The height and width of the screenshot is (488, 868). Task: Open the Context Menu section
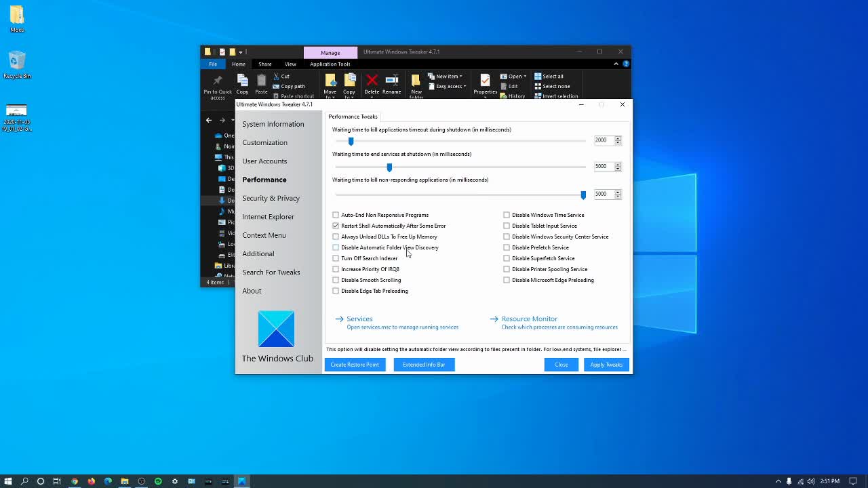[x=264, y=235]
